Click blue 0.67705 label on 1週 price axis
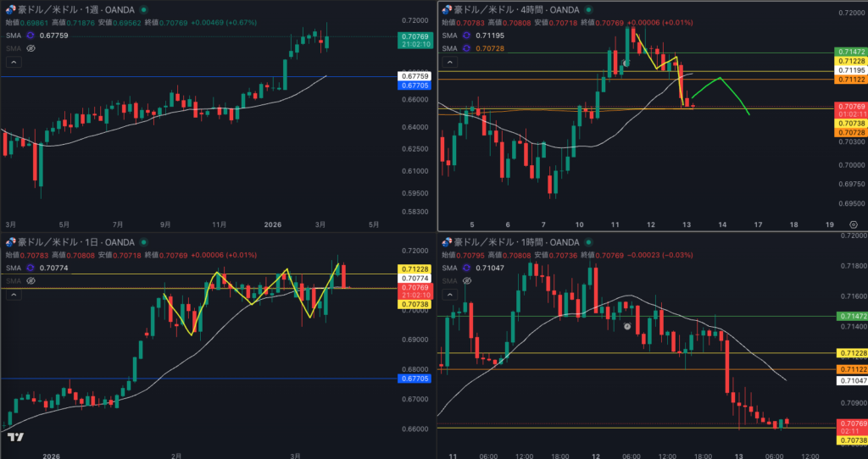Image resolution: width=868 pixels, height=459 pixels. coord(415,86)
